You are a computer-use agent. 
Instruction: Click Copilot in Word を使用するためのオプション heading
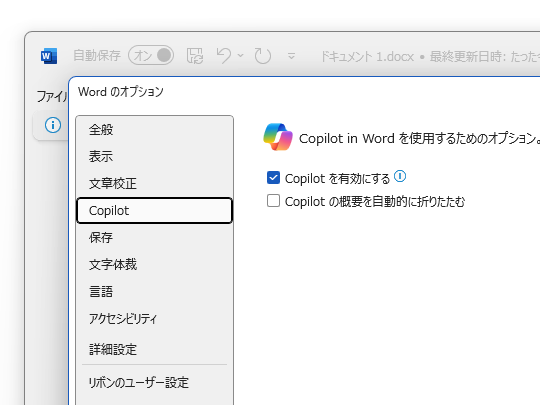tap(419, 138)
